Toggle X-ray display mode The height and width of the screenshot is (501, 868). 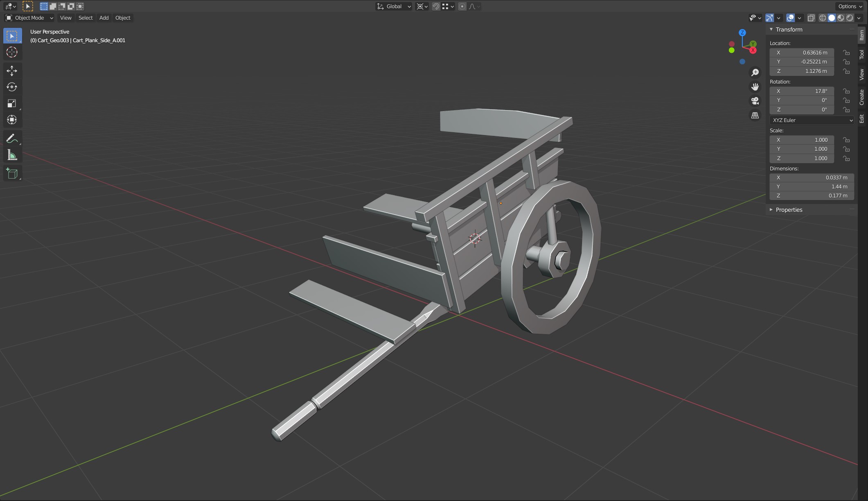tap(811, 18)
